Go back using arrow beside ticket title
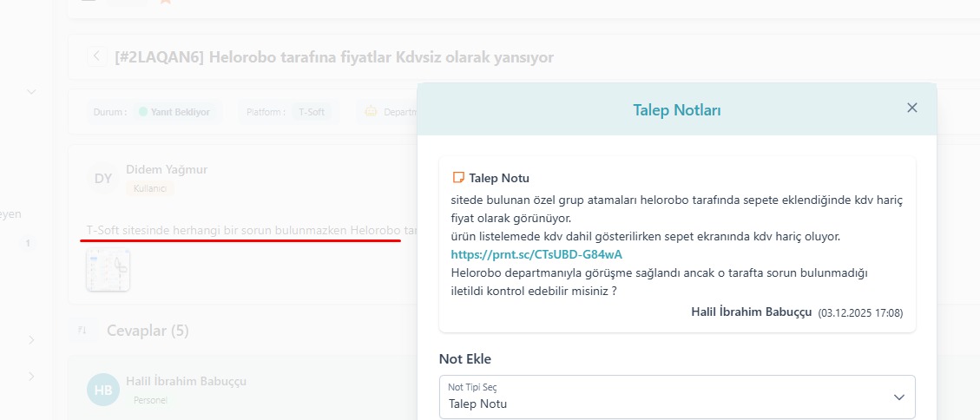Image resolution: width=980 pixels, height=420 pixels. (x=96, y=56)
